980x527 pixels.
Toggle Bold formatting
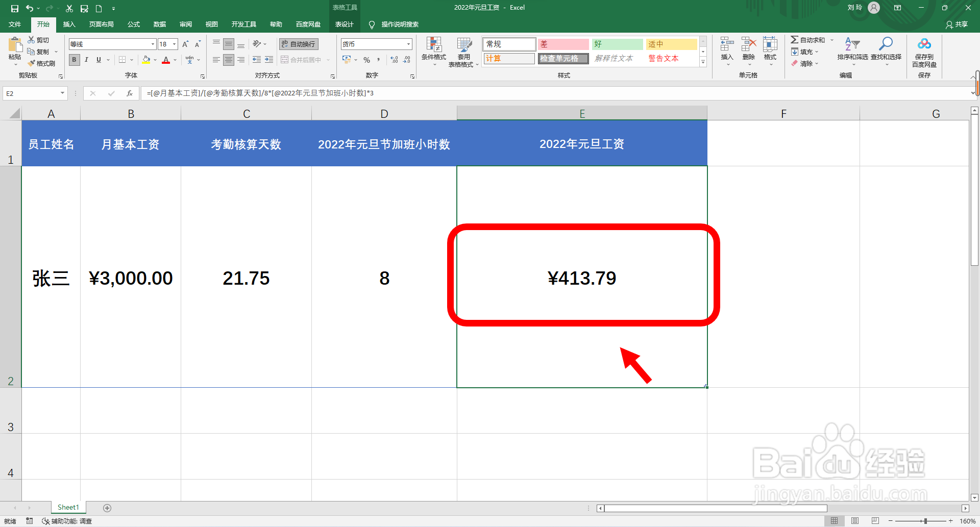coord(75,60)
